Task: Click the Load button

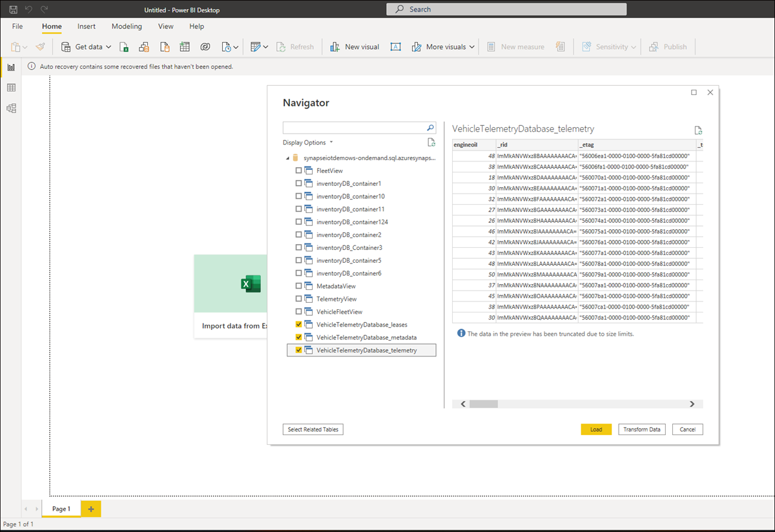Action: click(595, 429)
